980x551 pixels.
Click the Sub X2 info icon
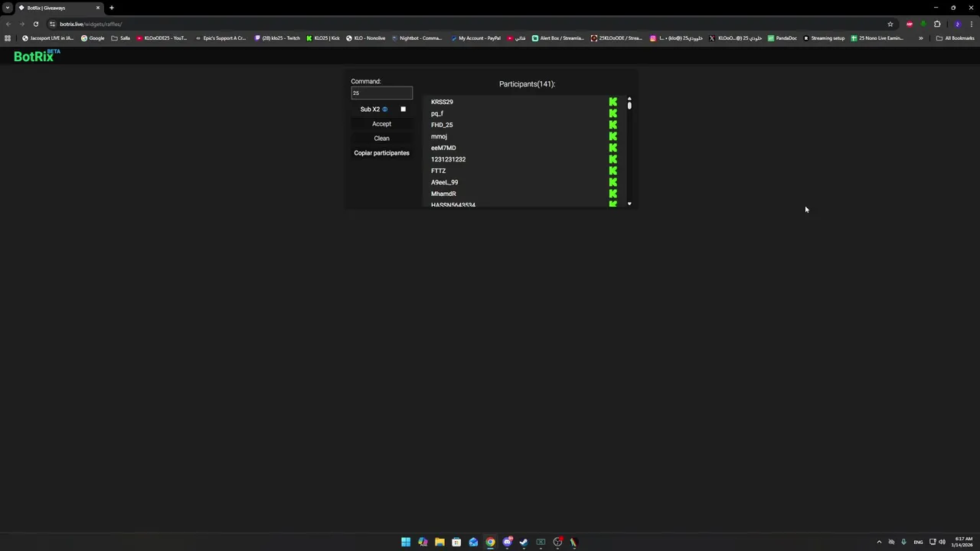(x=385, y=109)
